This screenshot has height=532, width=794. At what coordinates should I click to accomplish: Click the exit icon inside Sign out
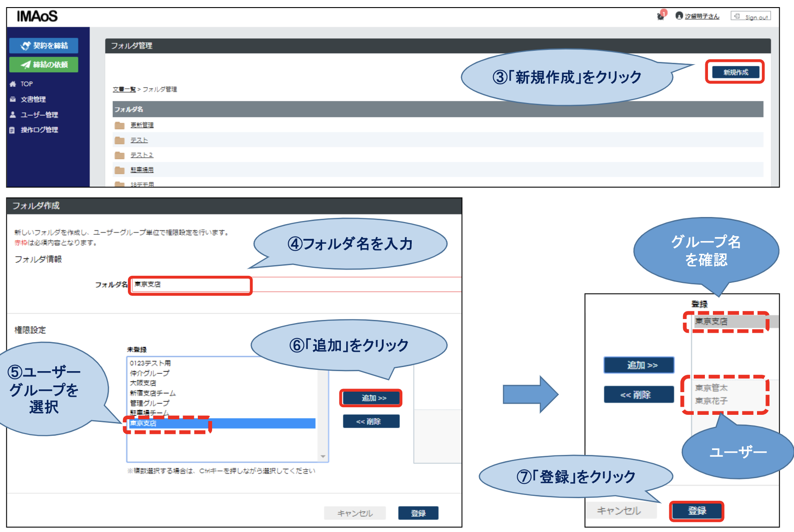(x=736, y=16)
